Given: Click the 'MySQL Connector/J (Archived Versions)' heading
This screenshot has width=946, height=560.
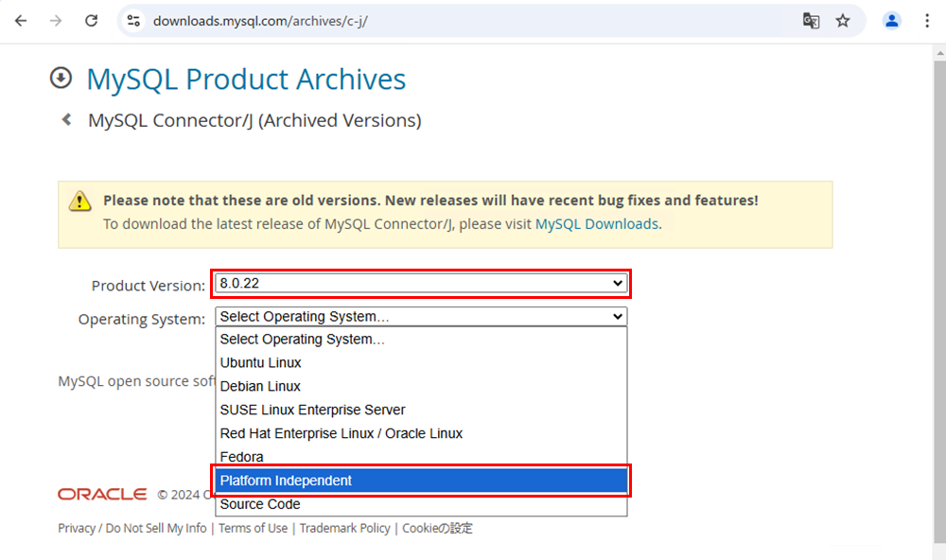Looking at the screenshot, I should click(254, 121).
